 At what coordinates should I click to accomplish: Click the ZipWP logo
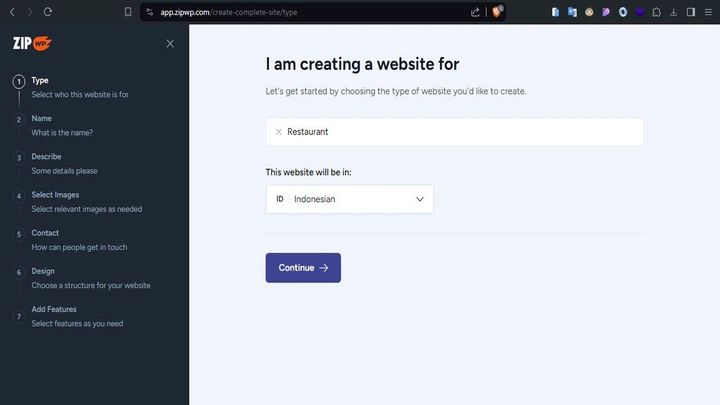32,43
